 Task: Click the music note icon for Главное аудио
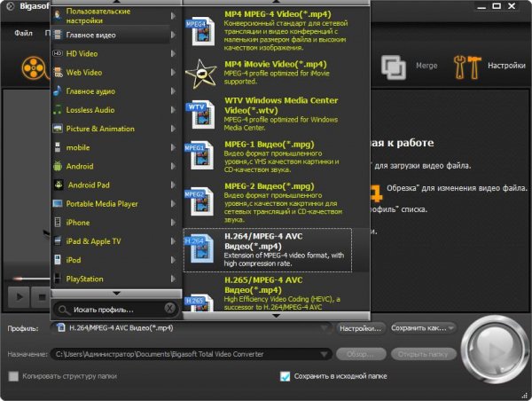[58, 90]
